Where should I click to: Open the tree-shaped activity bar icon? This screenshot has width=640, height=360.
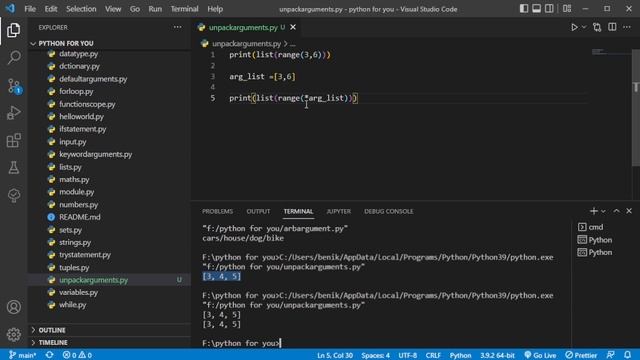(13, 195)
